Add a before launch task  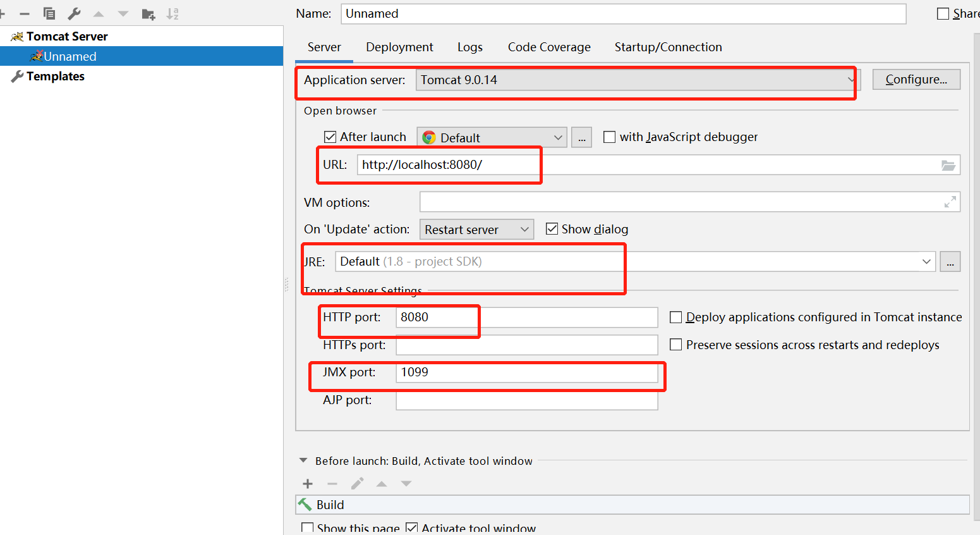click(308, 484)
